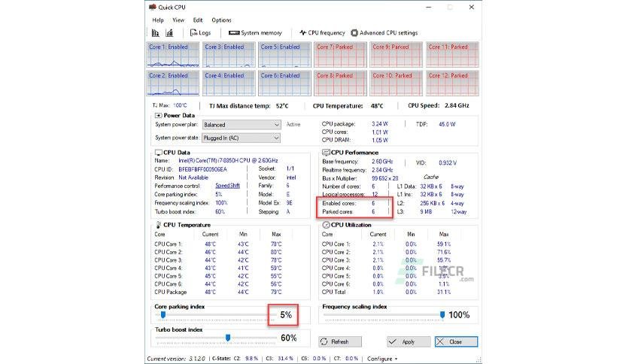This screenshot has height=364, width=629.
Task: Click the CPU Performance section icon
Action: pyautogui.click(x=326, y=153)
